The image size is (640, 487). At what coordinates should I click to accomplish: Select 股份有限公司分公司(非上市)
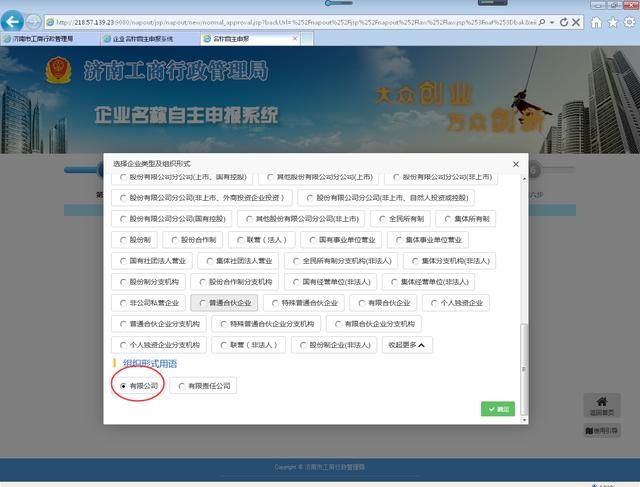(x=441, y=177)
